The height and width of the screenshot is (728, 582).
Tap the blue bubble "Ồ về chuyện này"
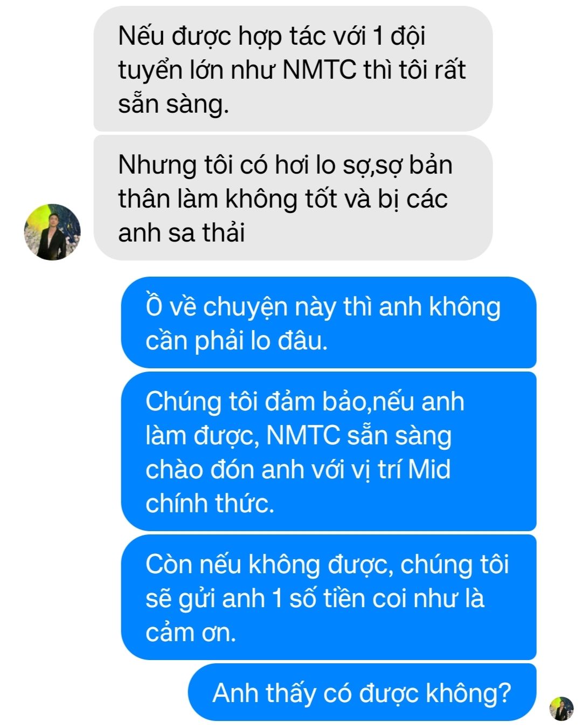tap(329, 322)
